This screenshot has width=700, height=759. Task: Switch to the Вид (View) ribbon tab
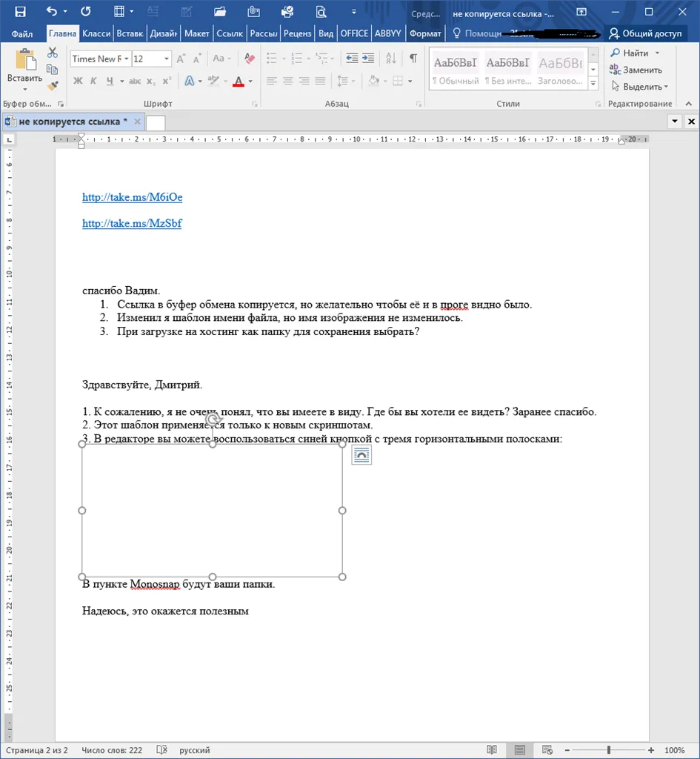326,33
